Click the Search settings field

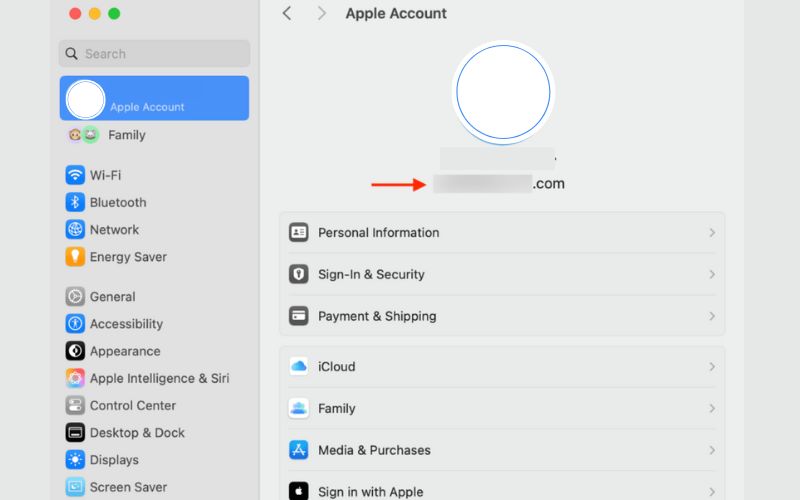click(x=154, y=54)
